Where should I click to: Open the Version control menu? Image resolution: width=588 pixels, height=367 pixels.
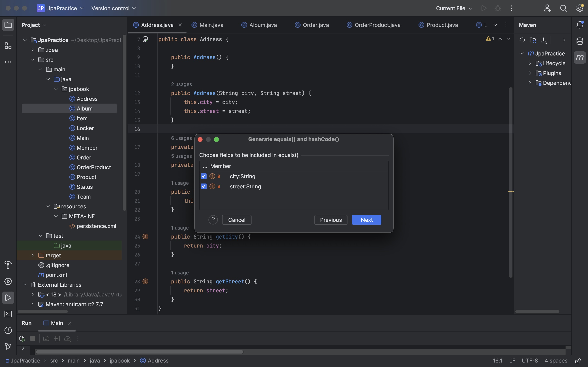(113, 8)
